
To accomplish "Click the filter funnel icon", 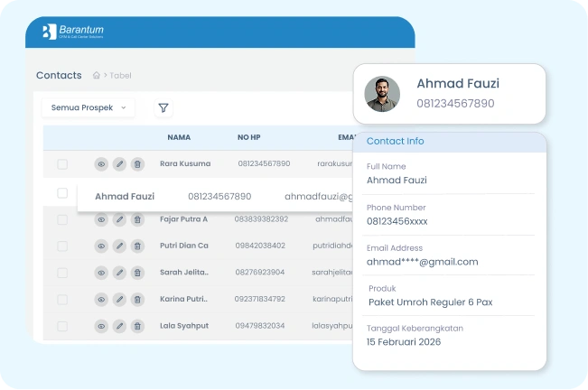I will [x=163, y=108].
